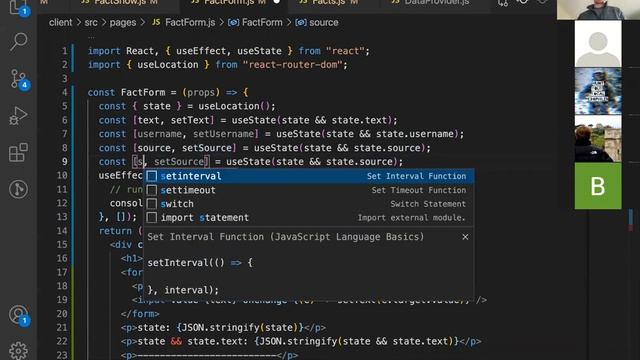This screenshot has width=640, height=360.
Task: Click line number 14 in gutter
Action: pos(62,231)
